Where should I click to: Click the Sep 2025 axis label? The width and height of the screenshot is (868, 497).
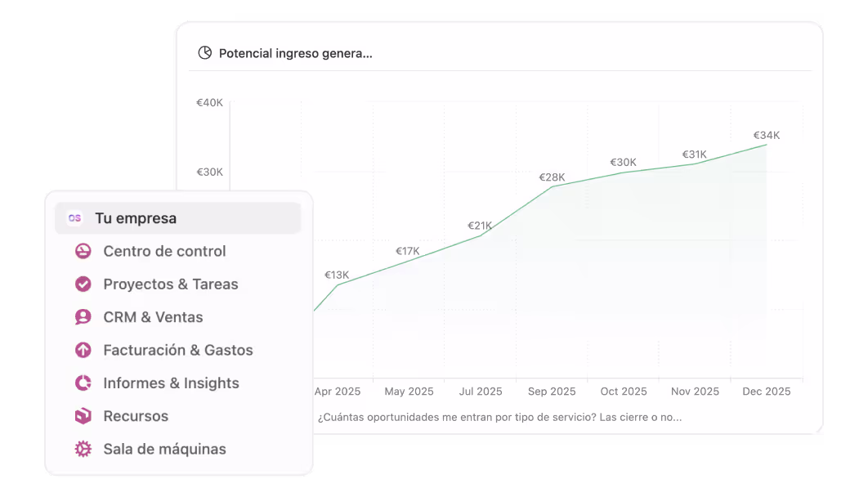point(552,392)
